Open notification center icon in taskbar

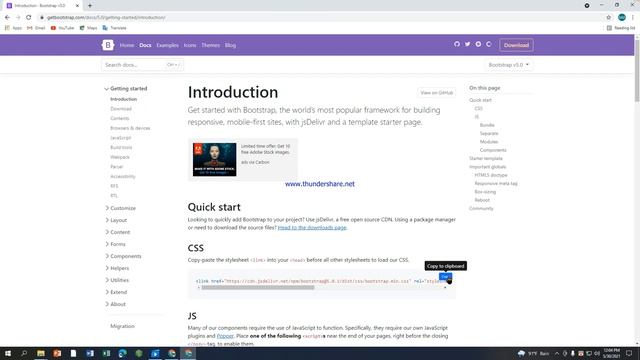(629, 353)
